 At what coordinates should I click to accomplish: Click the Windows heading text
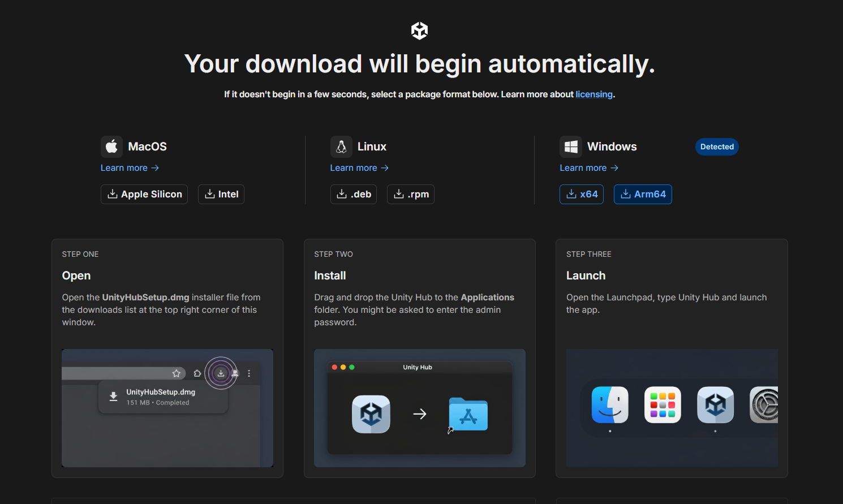612,147
